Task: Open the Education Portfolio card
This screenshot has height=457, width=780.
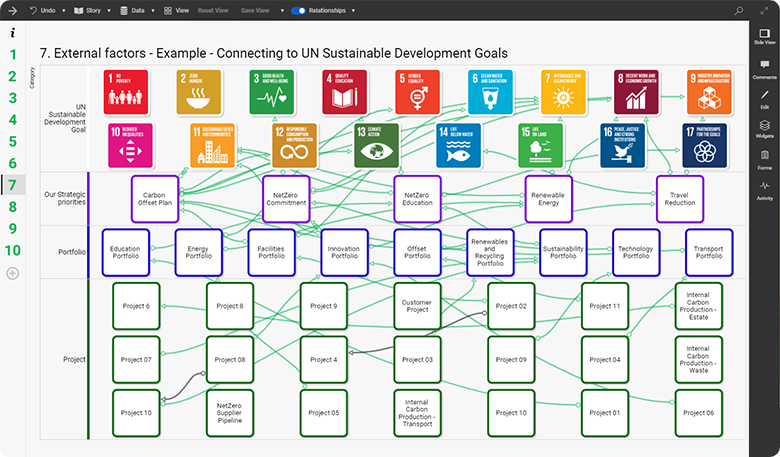Action: (x=126, y=252)
